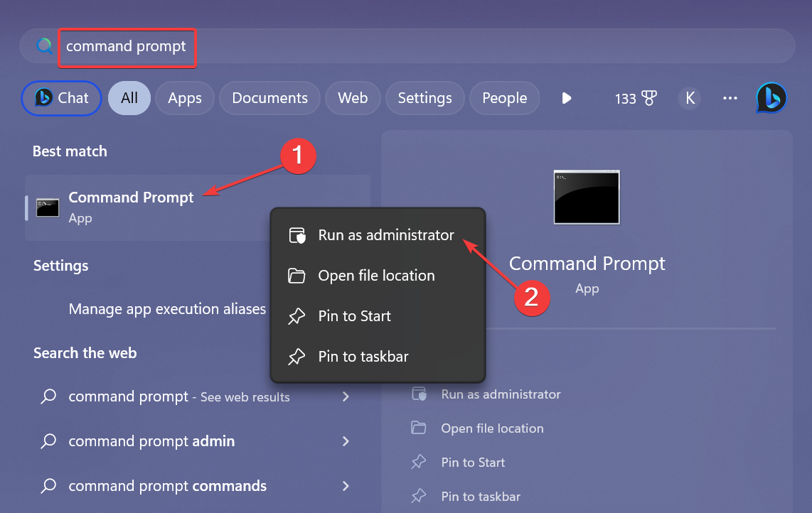Open "command prompt commands" web suggestion
The image size is (812, 513).
click(197, 486)
